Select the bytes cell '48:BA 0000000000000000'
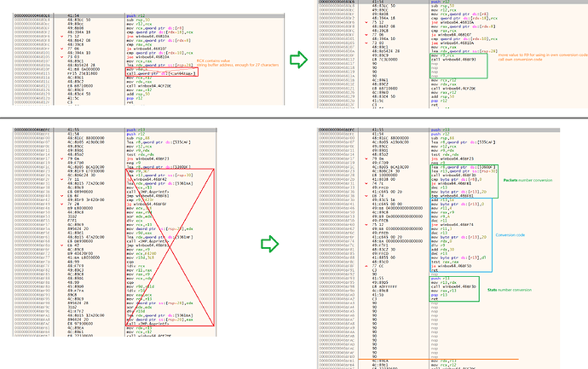Viewport: 588px width, 369px height. [x=397, y=241]
